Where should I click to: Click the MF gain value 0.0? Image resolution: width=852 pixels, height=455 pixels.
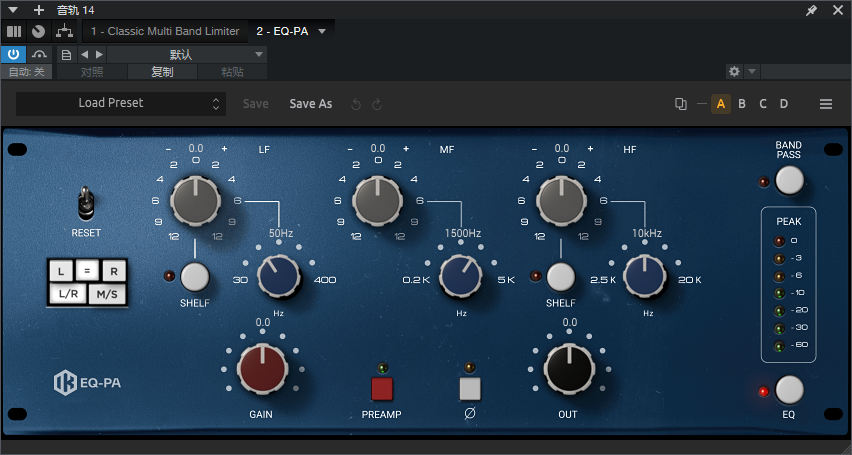point(378,148)
